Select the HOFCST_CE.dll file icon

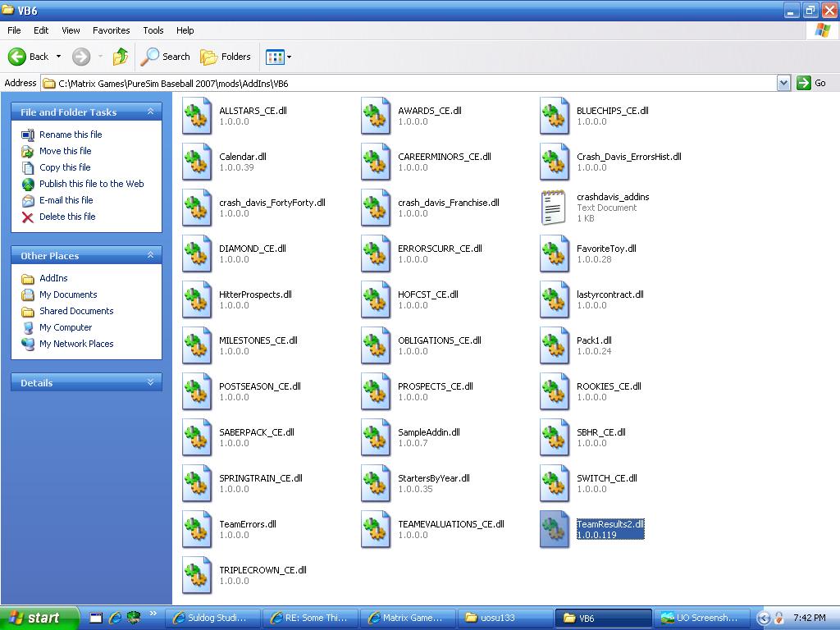point(376,300)
